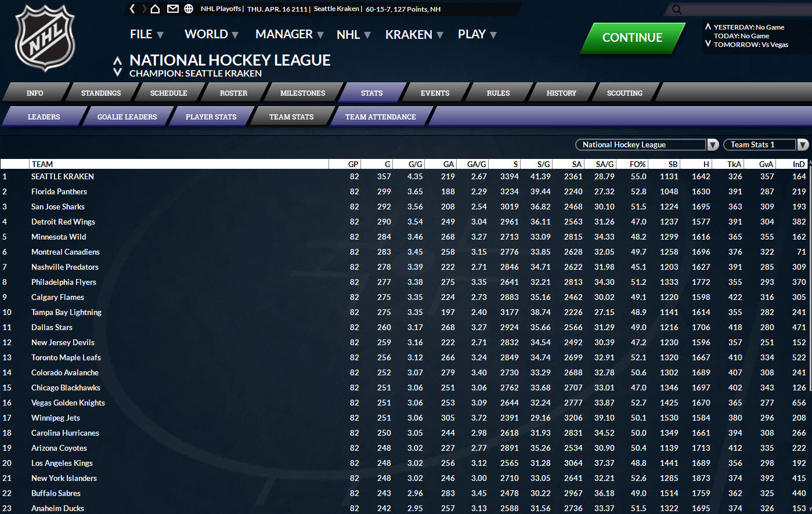The image size is (812, 514).
Task: Click the back navigation arrow
Action: tap(132, 9)
